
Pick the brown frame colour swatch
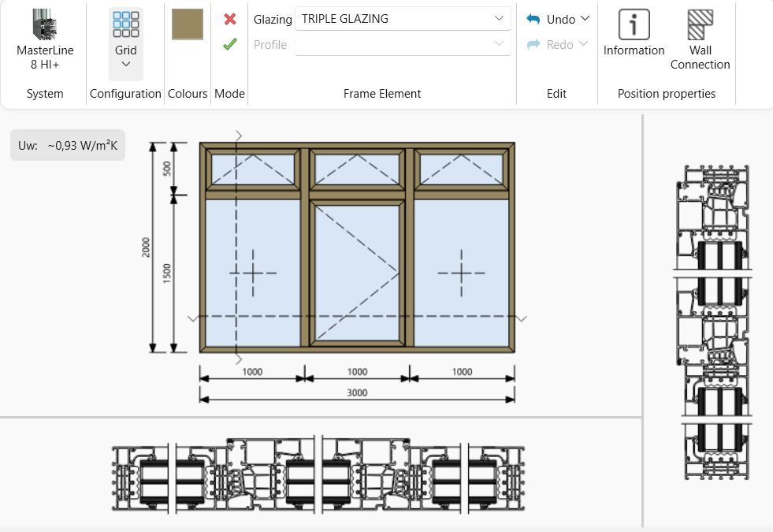[188, 24]
